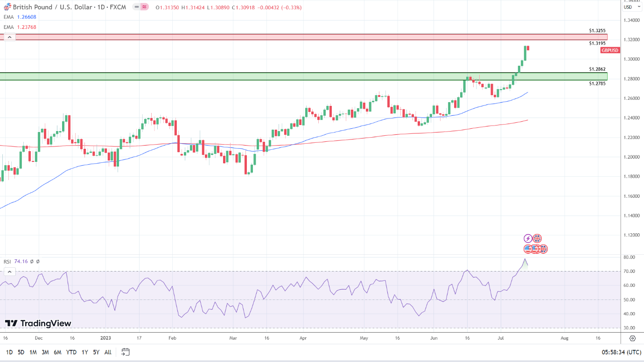Collapse the RSI pane legend arrow
This screenshot has height=362, width=644.
click(9, 271)
